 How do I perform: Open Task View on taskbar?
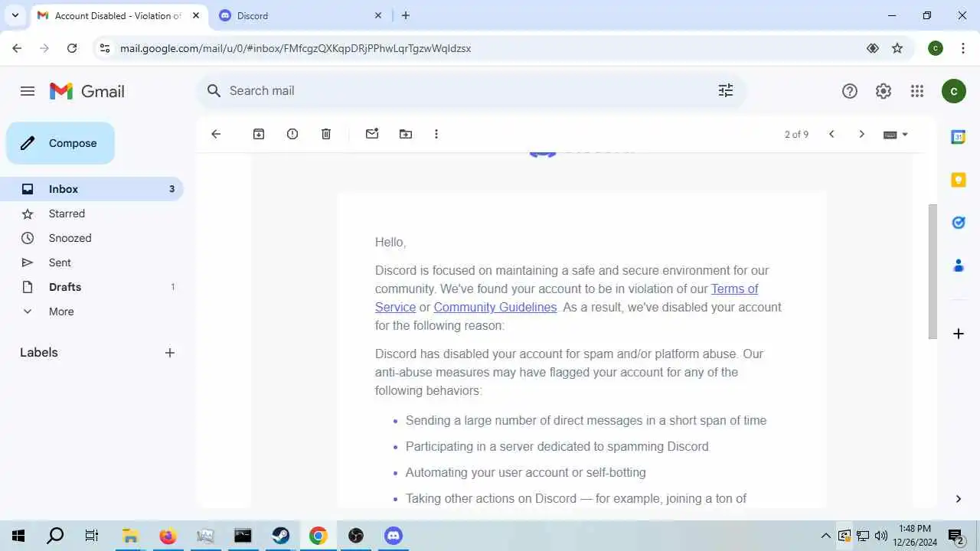(x=92, y=536)
